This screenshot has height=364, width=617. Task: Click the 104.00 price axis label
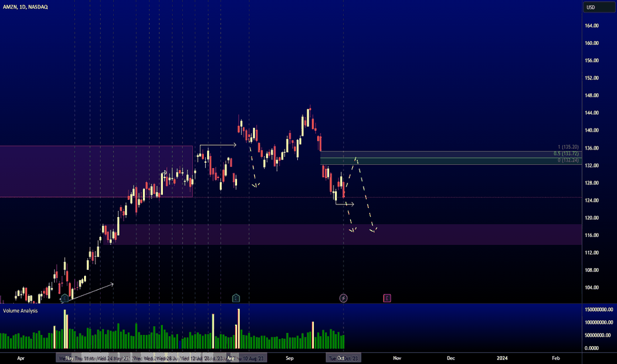point(591,287)
